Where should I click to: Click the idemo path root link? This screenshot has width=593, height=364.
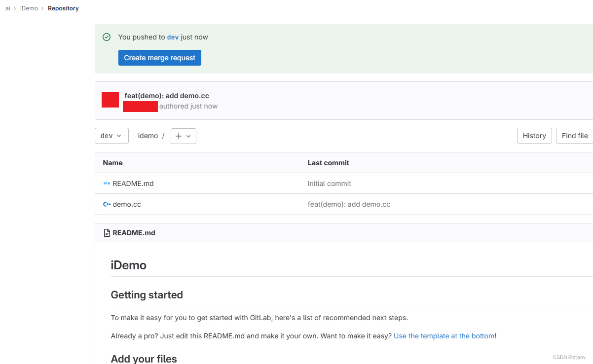click(x=148, y=136)
